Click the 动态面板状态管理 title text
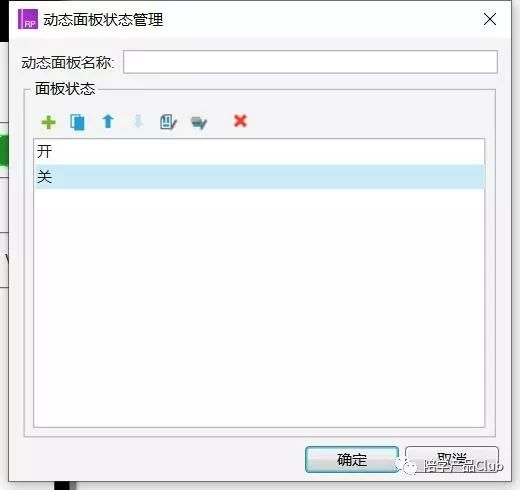This screenshot has width=520, height=490. (x=103, y=20)
